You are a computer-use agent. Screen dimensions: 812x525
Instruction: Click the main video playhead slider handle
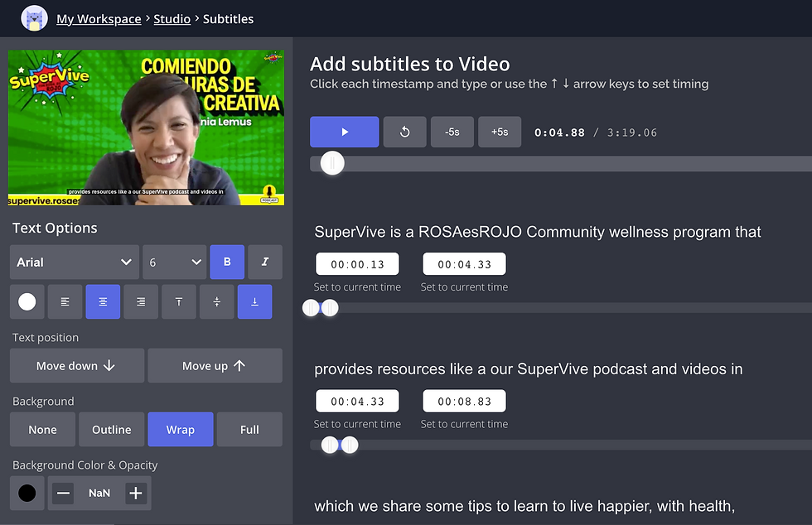coord(332,163)
